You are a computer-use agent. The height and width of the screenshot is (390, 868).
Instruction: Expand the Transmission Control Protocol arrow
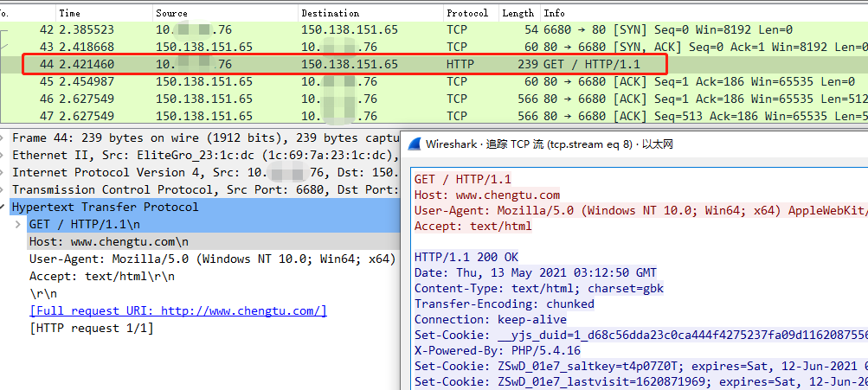pos(5,190)
